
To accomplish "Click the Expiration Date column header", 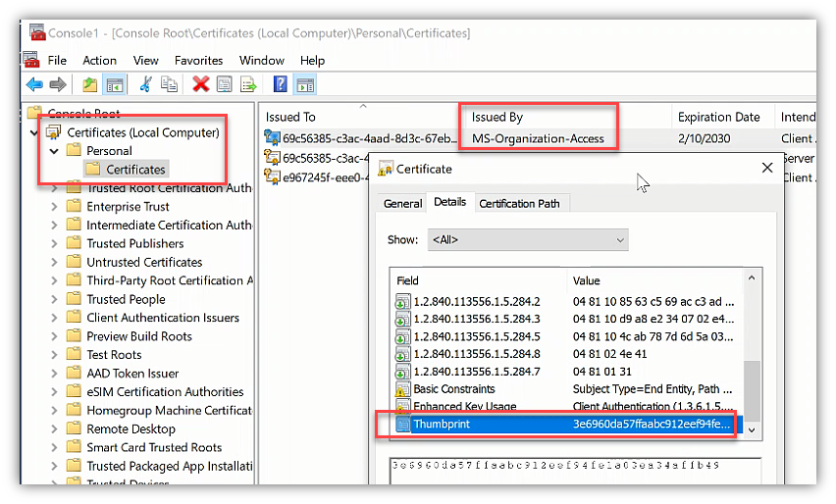I will tap(722, 117).
